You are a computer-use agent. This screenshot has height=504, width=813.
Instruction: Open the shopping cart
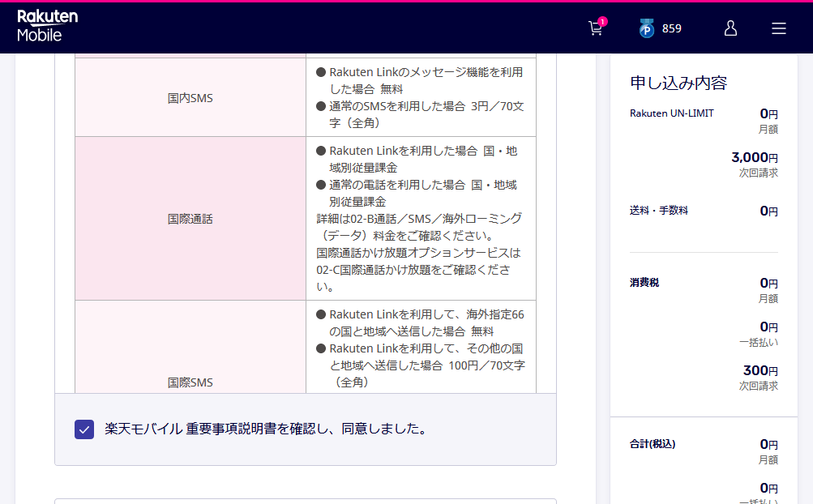click(x=597, y=28)
